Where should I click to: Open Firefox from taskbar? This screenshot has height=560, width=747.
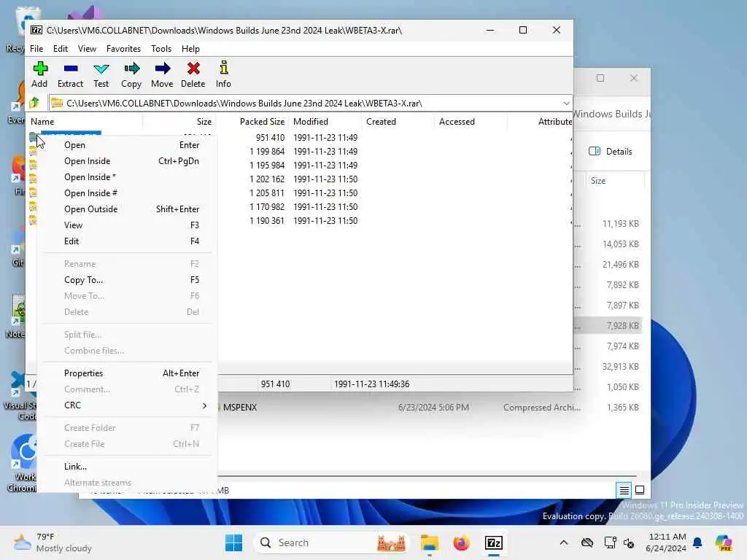pos(461,542)
